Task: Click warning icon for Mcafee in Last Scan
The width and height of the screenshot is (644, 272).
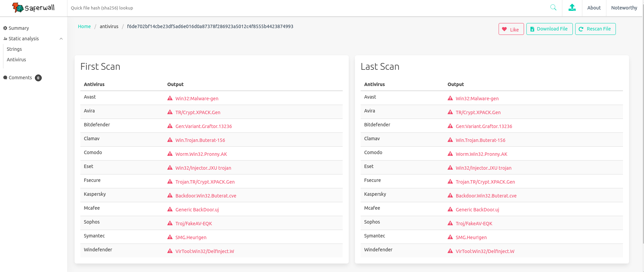Action: [450, 209]
